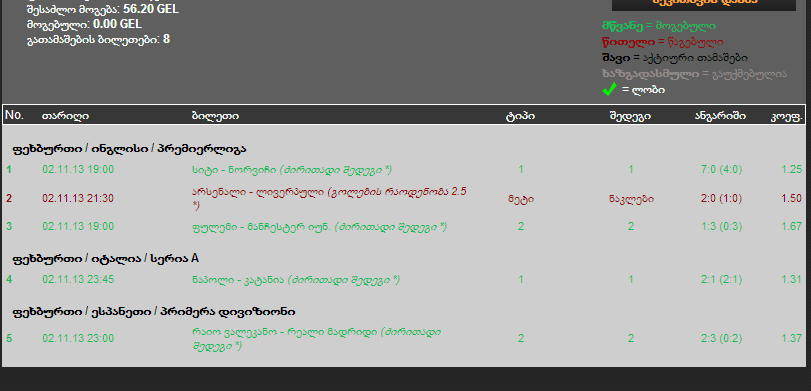
Task: Click the red 1.50 odds value
Action: [792, 199]
